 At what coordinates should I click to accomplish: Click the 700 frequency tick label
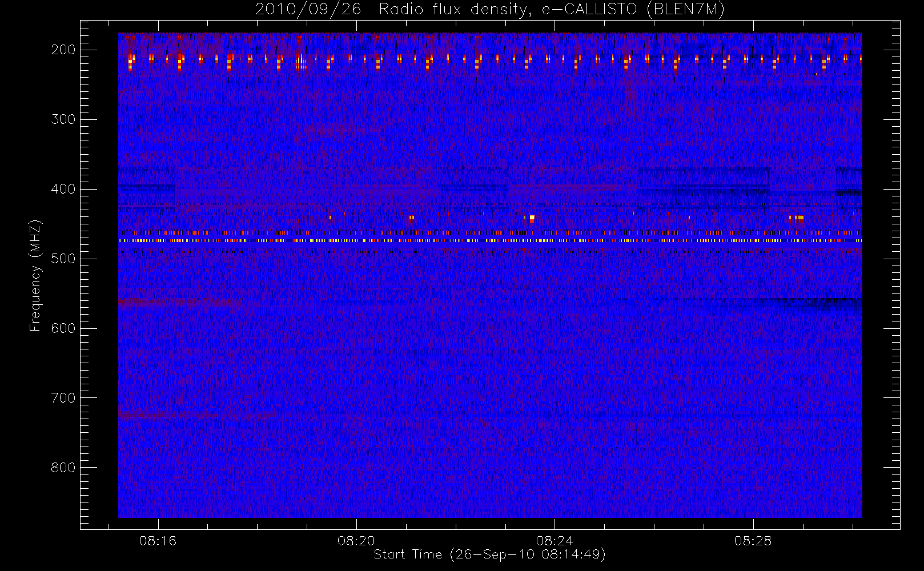coord(63,398)
